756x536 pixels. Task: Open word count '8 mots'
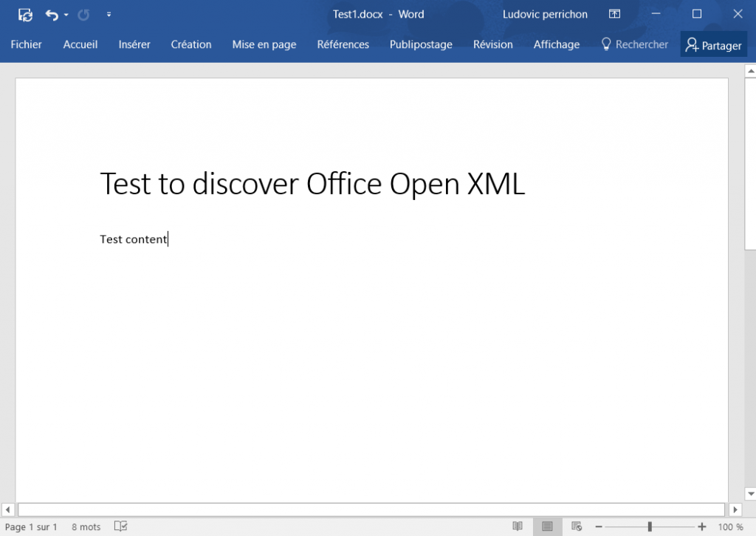[86, 527]
